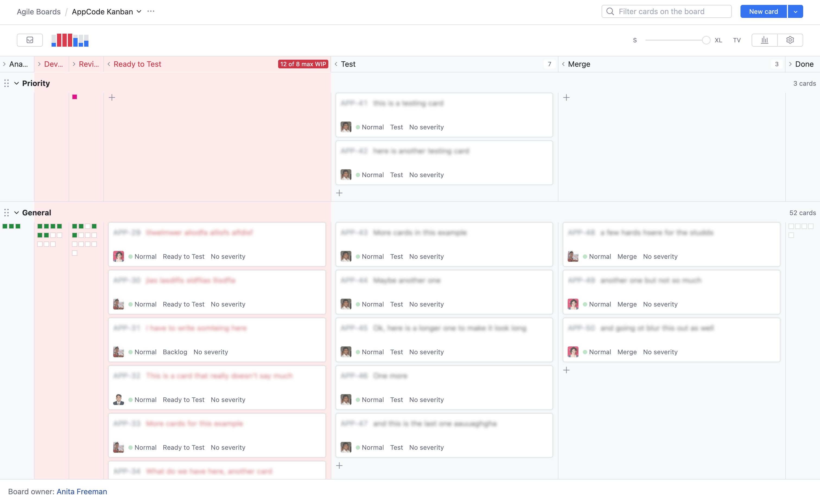Image resolution: width=820 pixels, height=504 pixels.
Task: Open the board charts icon
Action: (764, 40)
